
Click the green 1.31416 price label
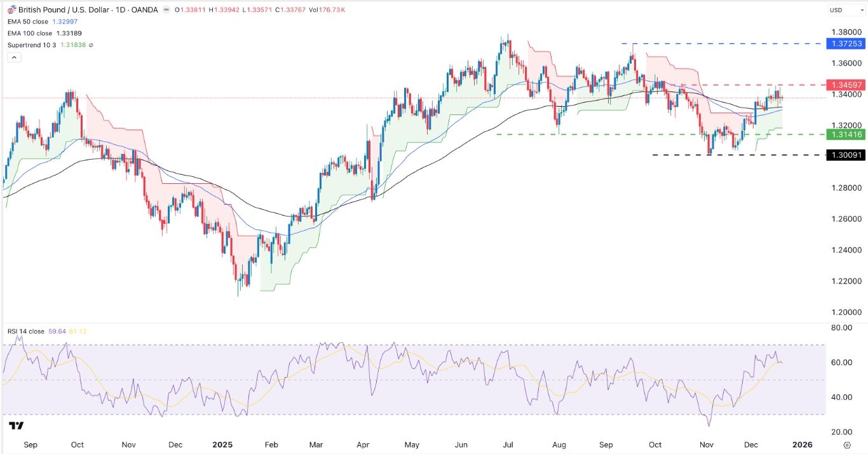pos(843,134)
